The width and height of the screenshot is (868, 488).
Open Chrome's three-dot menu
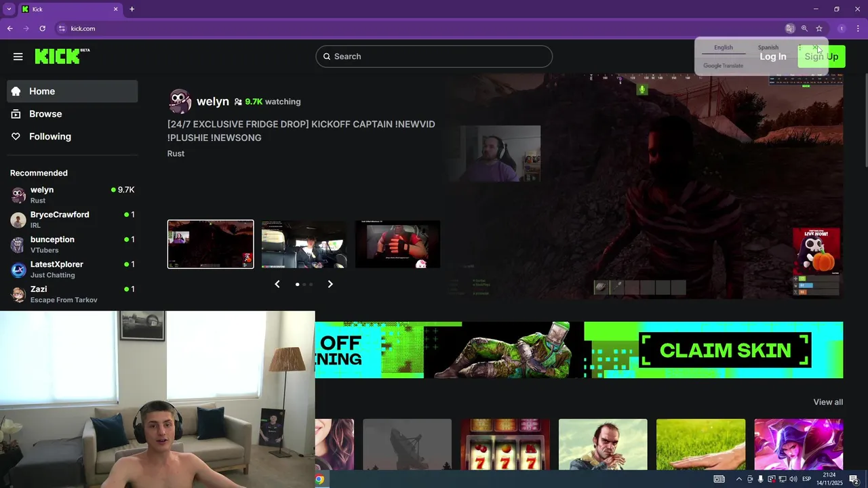click(x=858, y=28)
